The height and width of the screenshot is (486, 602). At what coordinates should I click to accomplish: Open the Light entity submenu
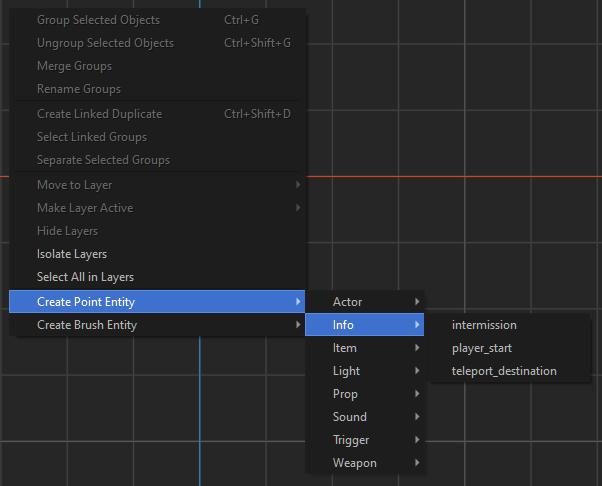347,371
